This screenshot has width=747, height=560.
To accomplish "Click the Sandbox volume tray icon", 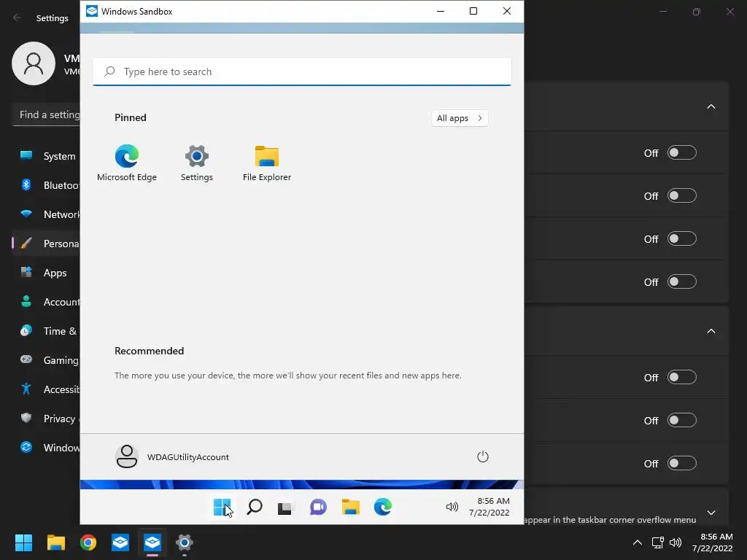I will point(452,507).
